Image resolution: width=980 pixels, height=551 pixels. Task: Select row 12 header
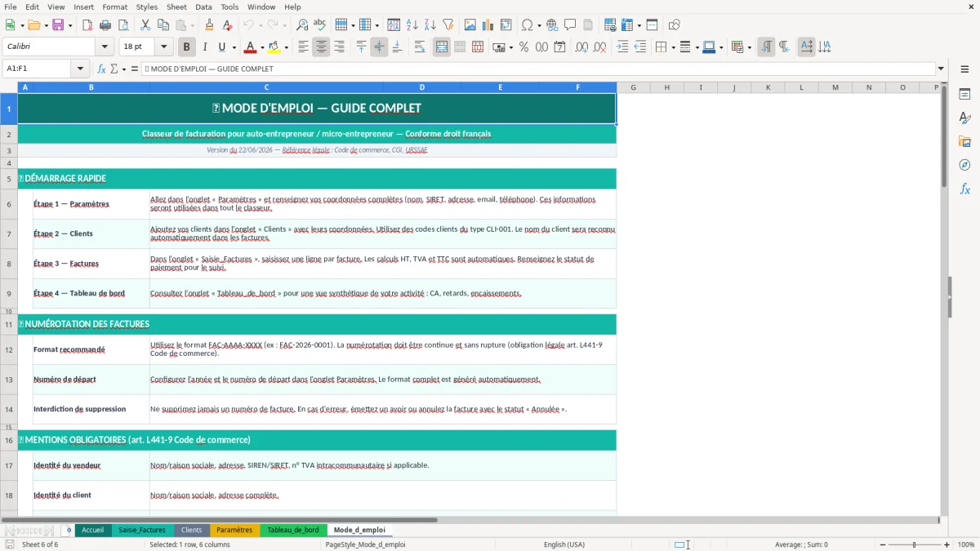pos(9,349)
